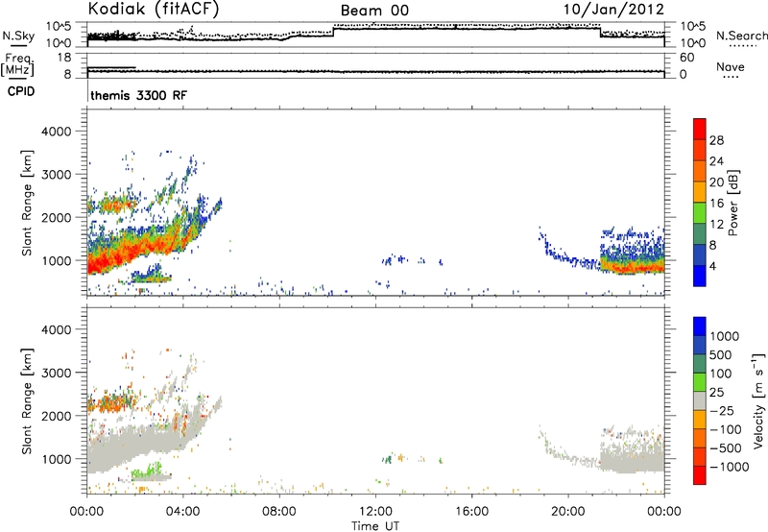Click the 'CPID' row label
Viewport: 768px width, 532px height.
click(x=21, y=91)
